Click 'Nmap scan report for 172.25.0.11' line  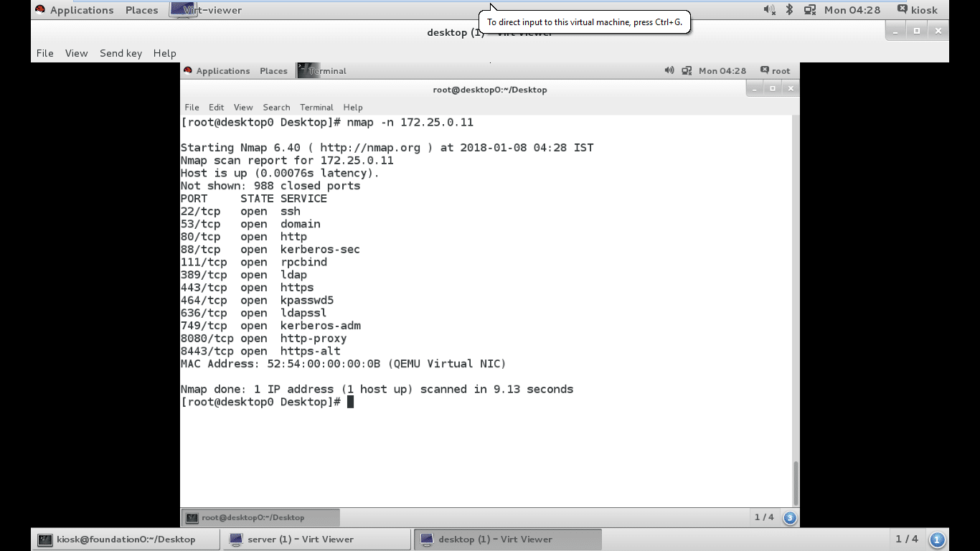tap(287, 161)
